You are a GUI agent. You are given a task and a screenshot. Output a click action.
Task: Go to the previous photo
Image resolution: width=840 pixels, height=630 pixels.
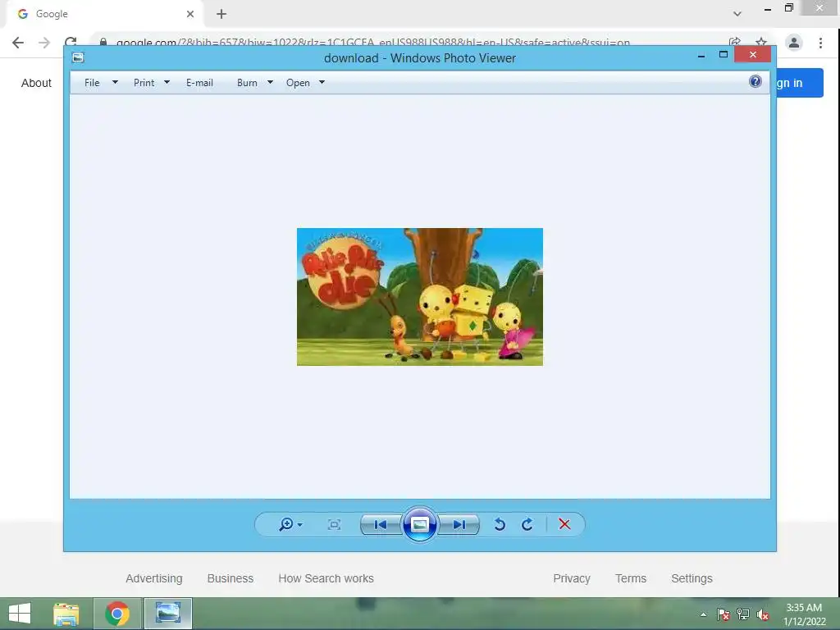pos(381,525)
